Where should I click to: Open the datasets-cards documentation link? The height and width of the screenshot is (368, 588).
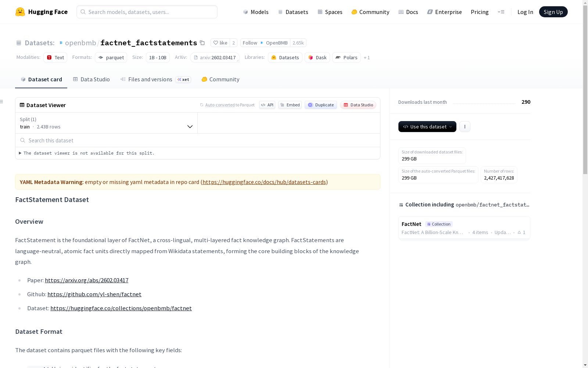click(264, 182)
